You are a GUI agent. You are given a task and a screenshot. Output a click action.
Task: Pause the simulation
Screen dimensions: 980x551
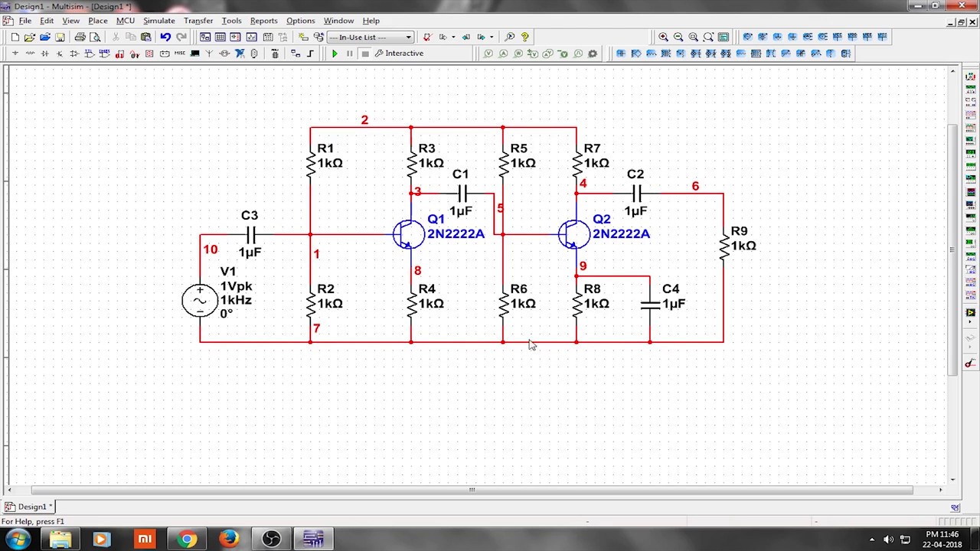tap(350, 54)
